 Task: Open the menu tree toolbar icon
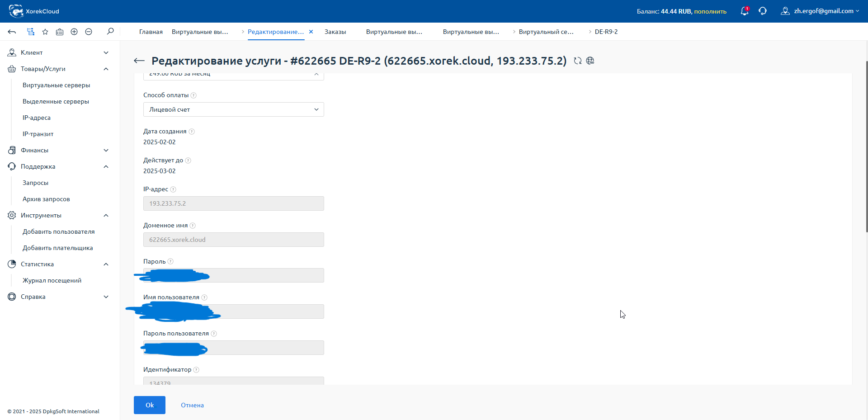[x=30, y=32]
